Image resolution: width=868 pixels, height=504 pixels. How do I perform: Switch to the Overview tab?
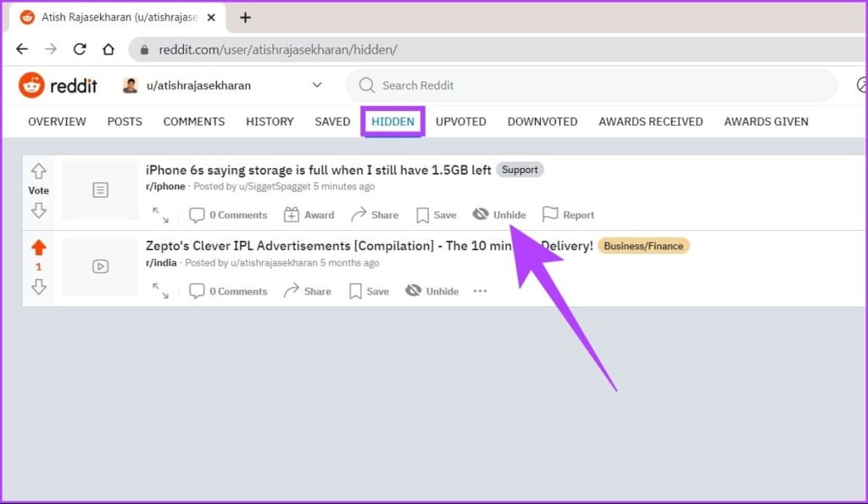(57, 122)
